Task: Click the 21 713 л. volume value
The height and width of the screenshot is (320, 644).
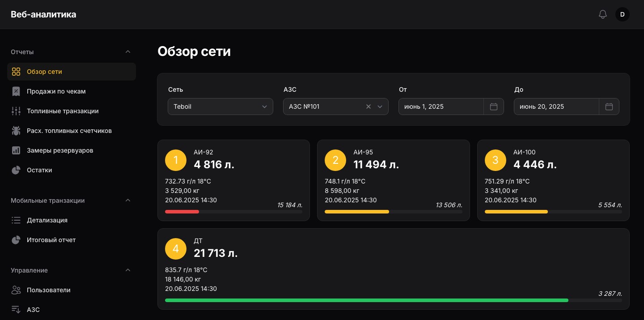Action: 216,253
